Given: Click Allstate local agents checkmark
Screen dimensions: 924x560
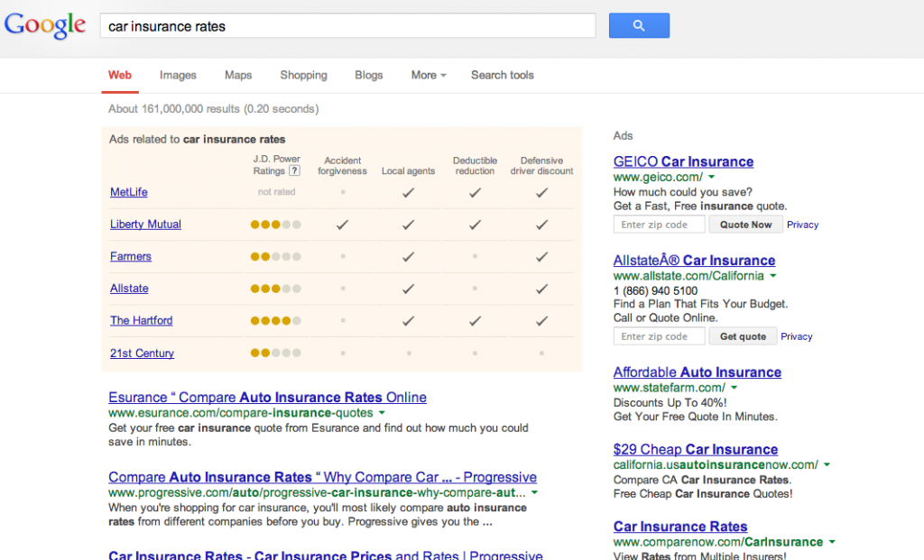Looking at the screenshot, I should [409, 289].
